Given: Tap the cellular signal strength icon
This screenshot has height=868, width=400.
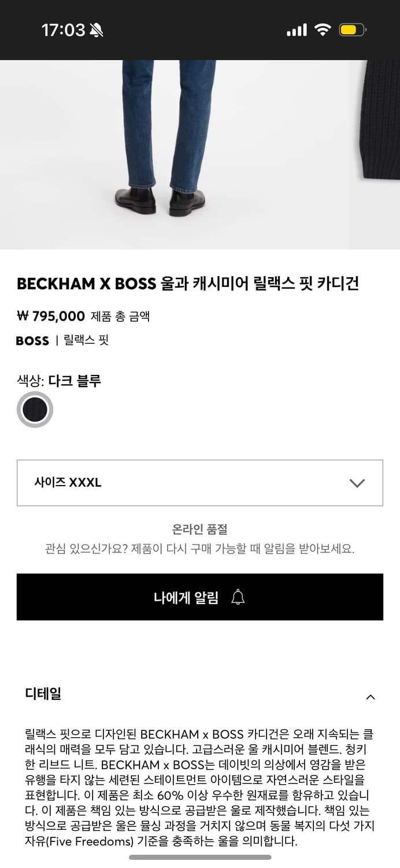Looking at the screenshot, I should (x=296, y=29).
